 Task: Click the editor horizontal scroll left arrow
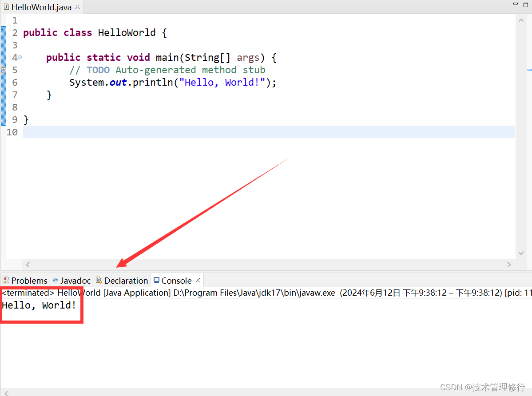pos(28,265)
